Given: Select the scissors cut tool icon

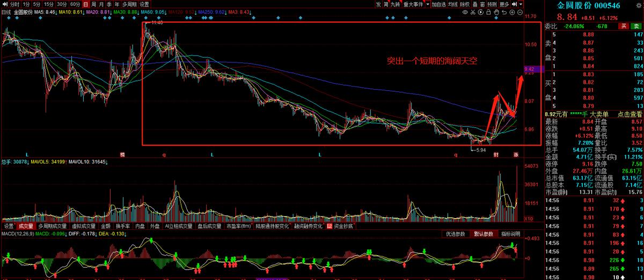Looking at the screenshot, I should tap(473, 12).
